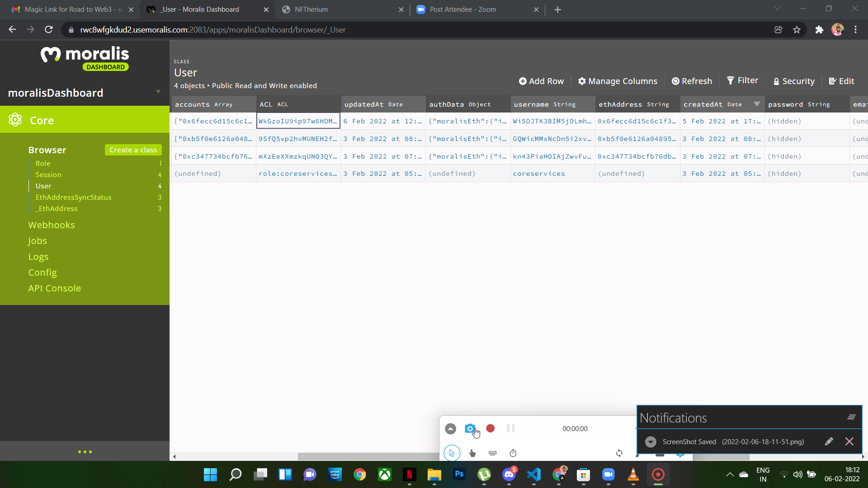Viewport: 868px width, 488px height.
Task: Expand ScreenShot Saved notification dropdown
Action: point(651,442)
